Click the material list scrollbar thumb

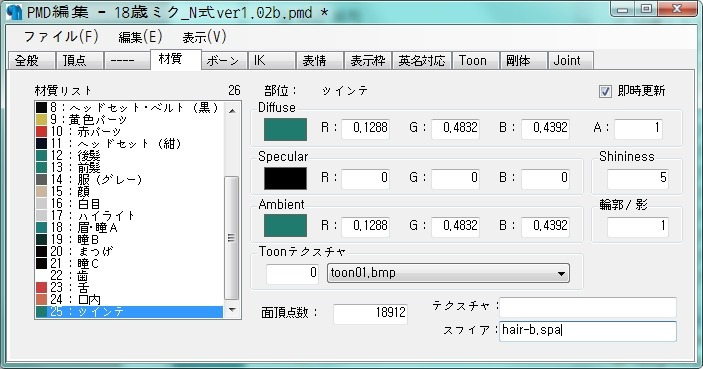click(232, 238)
